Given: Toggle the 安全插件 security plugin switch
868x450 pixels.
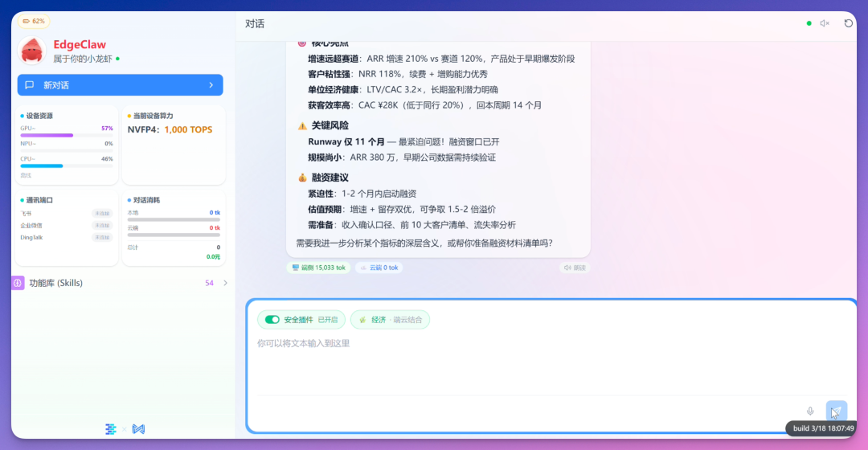Looking at the screenshot, I should tap(272, 319).
